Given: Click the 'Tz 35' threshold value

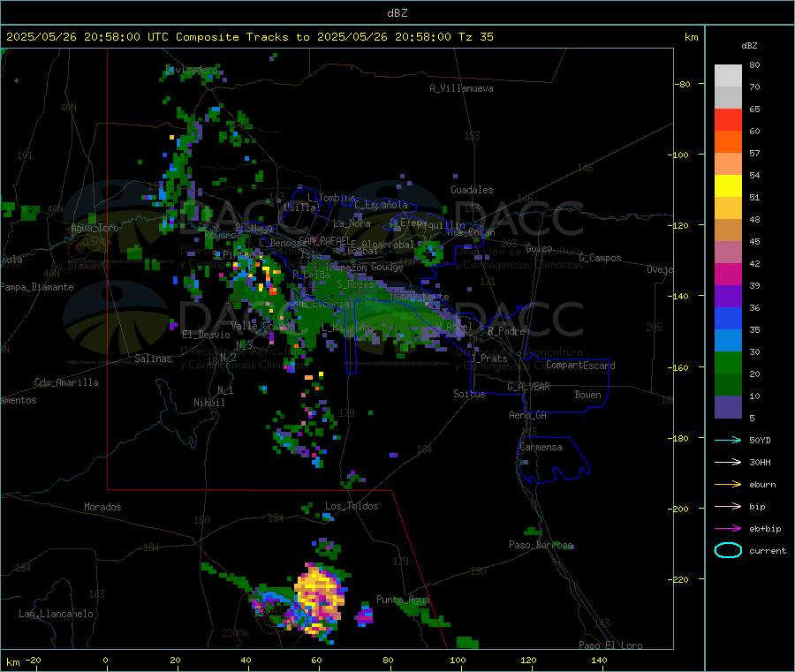Looking at the screenshot, I should 476,37.
